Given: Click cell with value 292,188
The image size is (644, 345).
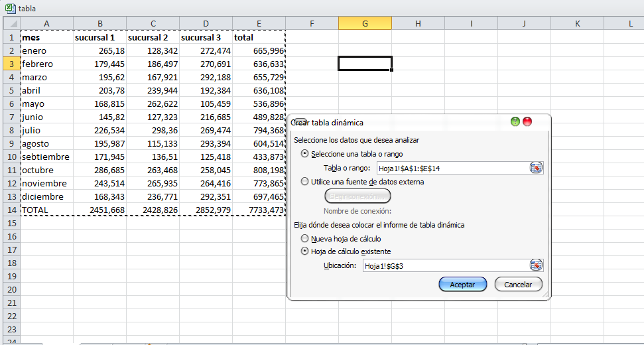Looking at the screenshot, I should (206, 77).
